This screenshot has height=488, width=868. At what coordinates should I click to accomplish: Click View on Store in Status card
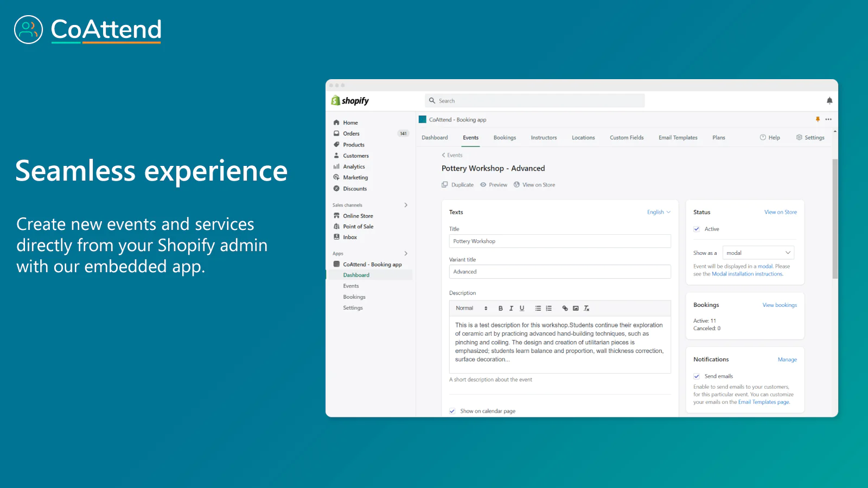[x=781, y=212]
